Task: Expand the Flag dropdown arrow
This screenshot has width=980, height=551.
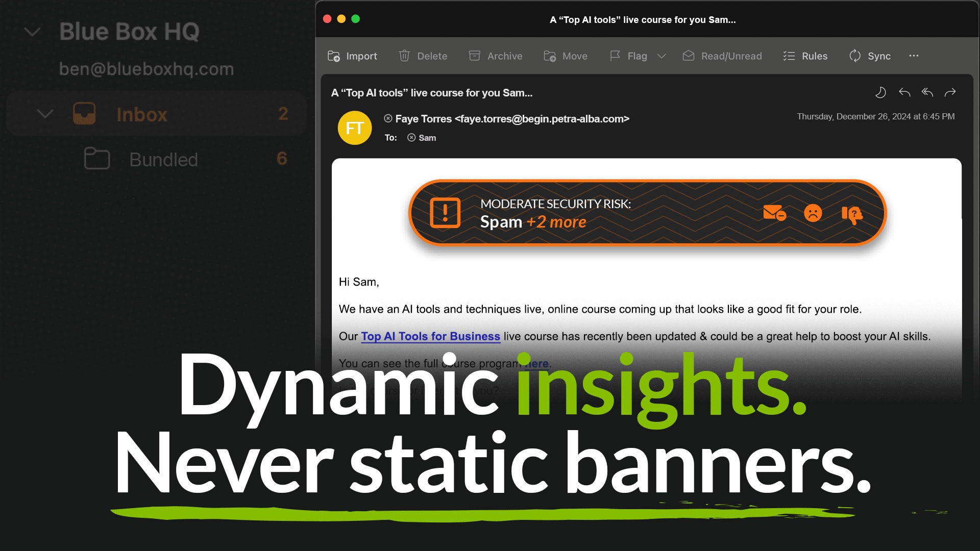Action: [661, 56]
